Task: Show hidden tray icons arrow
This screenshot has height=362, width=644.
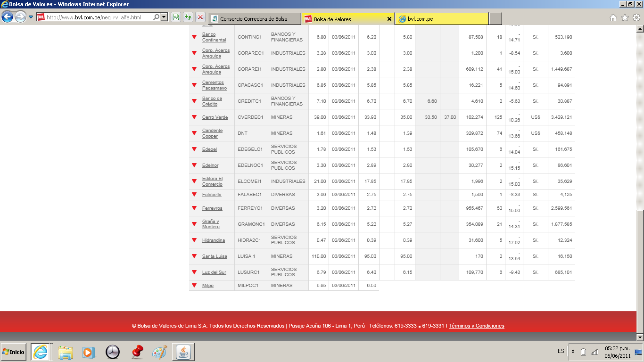Action: pos(573,352)
